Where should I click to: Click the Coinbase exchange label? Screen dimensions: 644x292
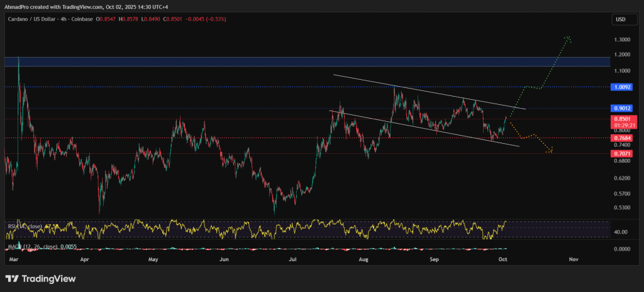tap(82, 19)
